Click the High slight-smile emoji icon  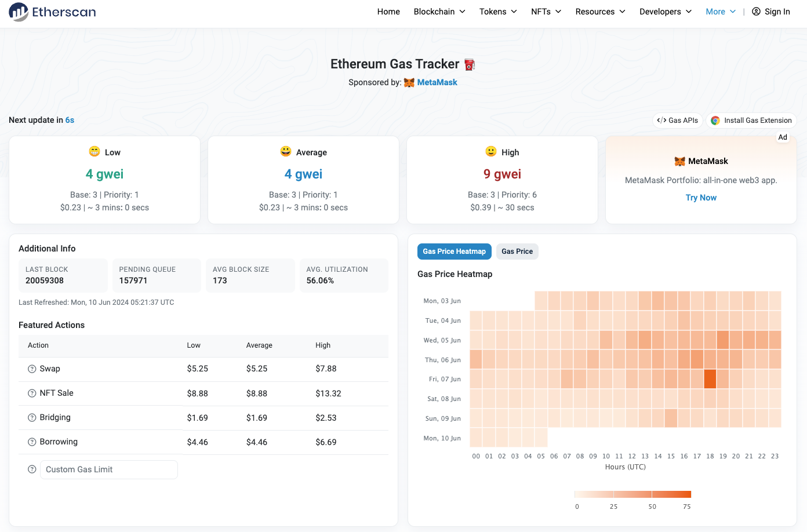click(491, 151)
